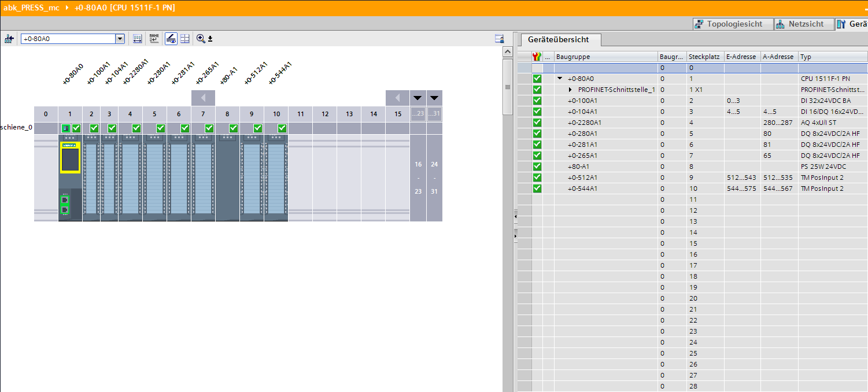Click the slot 2 green status check on the rack
The height and width of the screenshot is (392, 868).
point(94,128)
